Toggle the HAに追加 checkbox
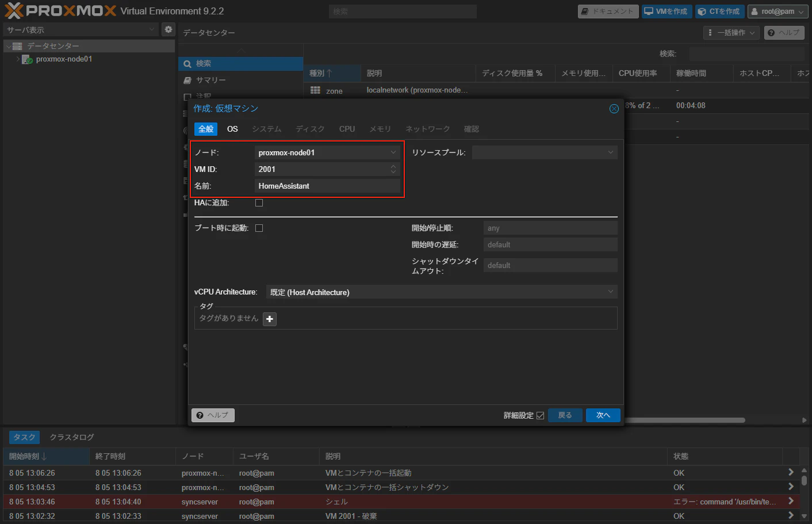812x524 pixels. [x=259, y=202]
